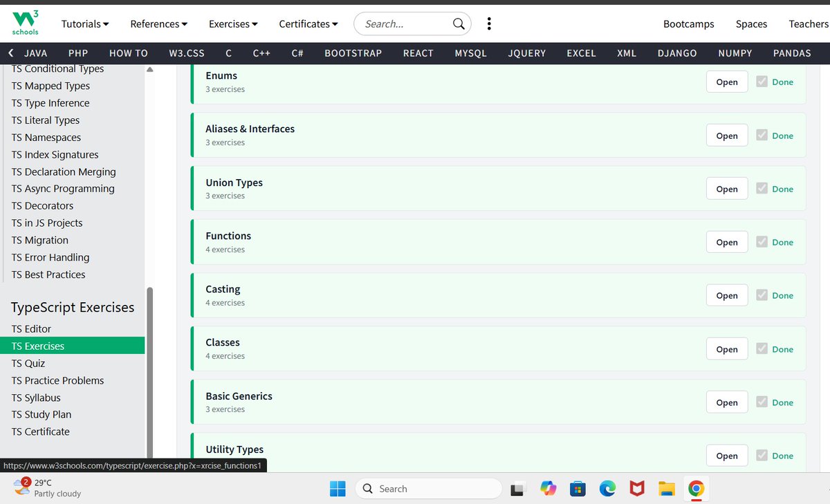Open TS Practice Problems in the sidebar
This screenshot has width=830, height=504.
[x=57, y=380]
